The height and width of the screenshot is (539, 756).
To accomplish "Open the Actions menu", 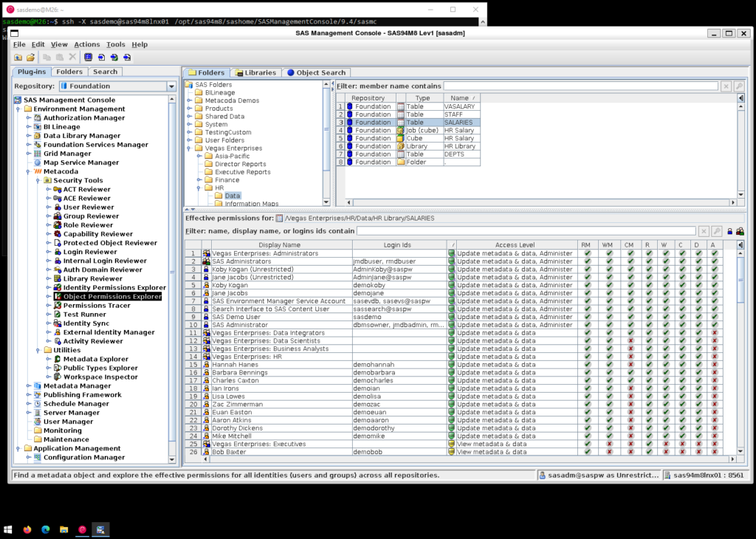I will pyautogui.click(x=87, y=44).
